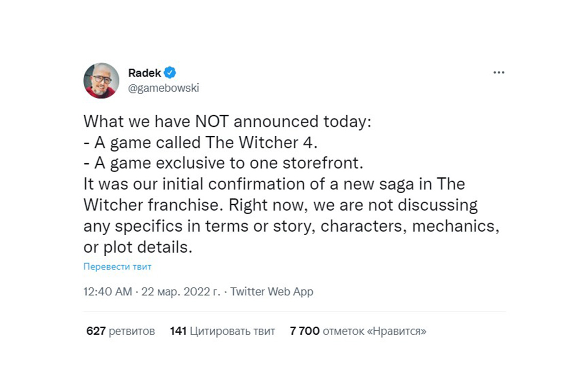Click the 'or plot details.' text line

(136, 247)
